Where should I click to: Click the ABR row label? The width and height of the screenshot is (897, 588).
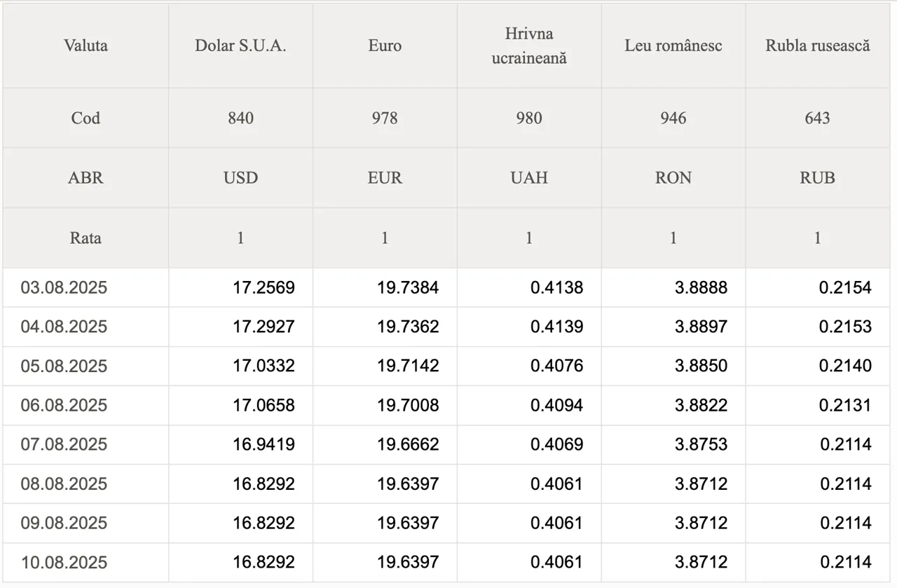(x=85, y=177)
